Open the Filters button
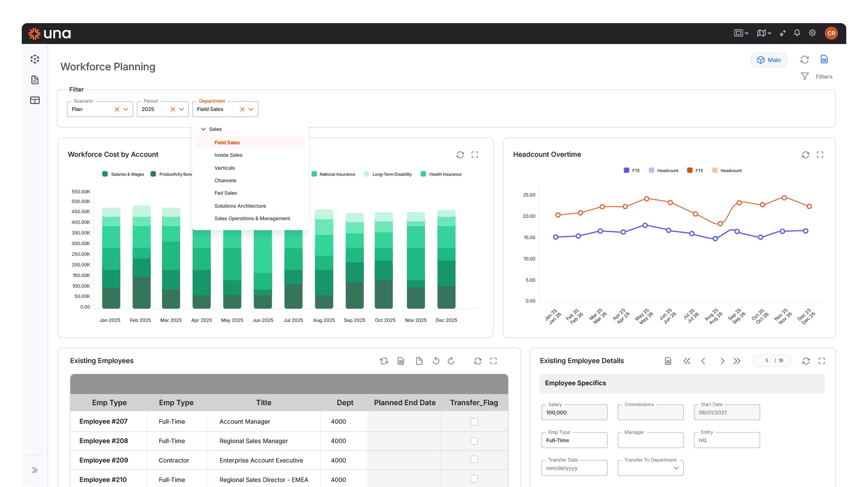 [x=817, y=77]
